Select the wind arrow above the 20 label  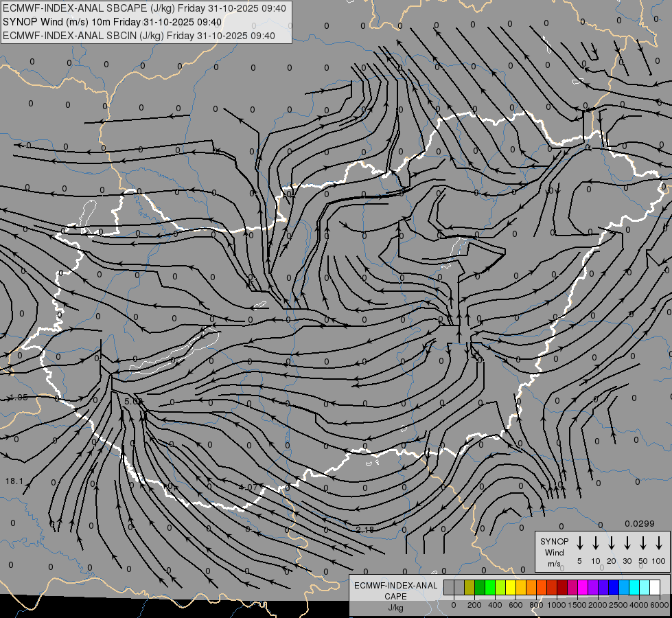pyautogui.click(x=611, y=542)
